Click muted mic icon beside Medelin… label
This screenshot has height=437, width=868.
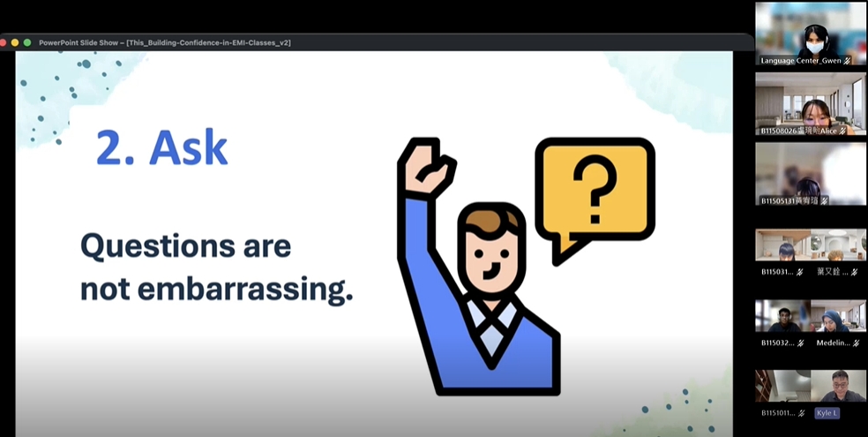(856, 343)
